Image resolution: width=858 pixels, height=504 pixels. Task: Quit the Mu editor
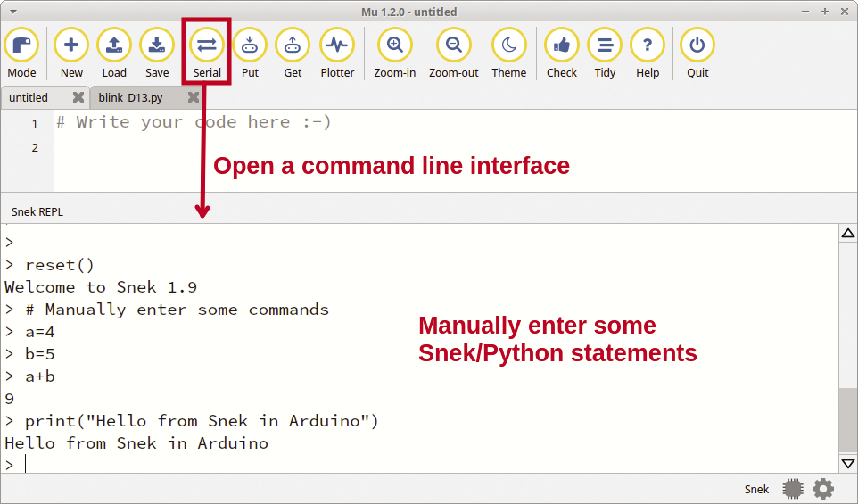point(697,54)
